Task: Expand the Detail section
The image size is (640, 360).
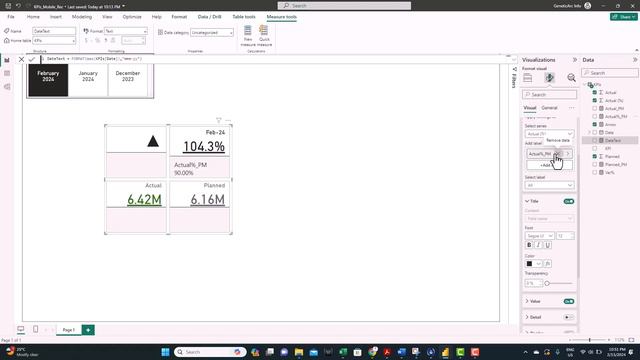Action: pos(527,317)
